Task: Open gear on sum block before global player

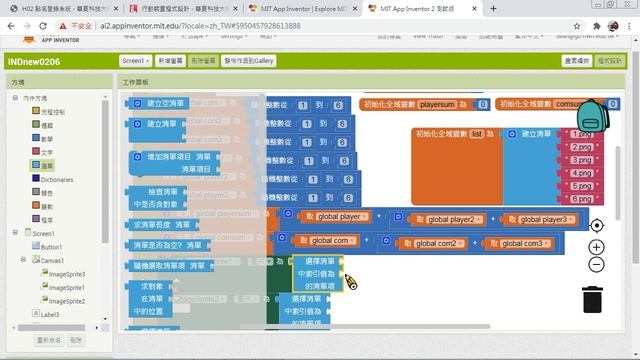Action: pos(288,213)
